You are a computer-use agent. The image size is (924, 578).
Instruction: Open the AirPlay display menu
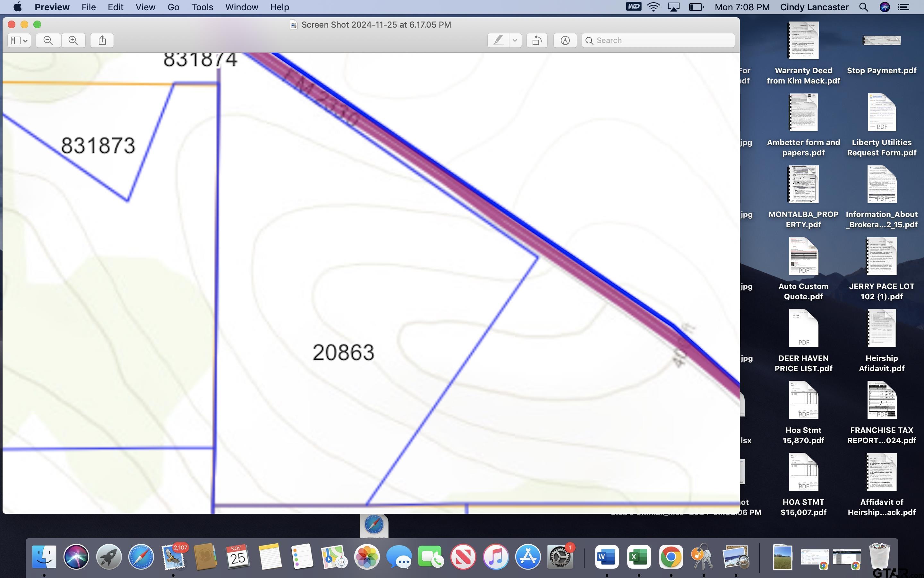coord(673,7)
